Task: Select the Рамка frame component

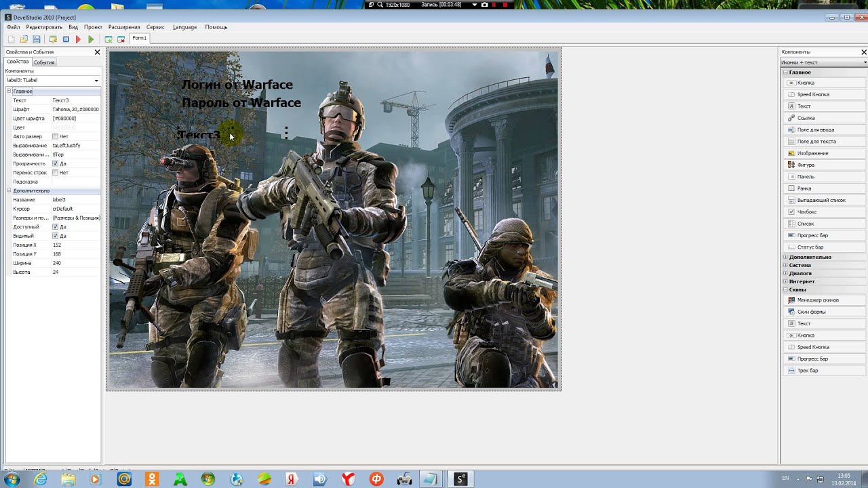Action: point(824,188)
